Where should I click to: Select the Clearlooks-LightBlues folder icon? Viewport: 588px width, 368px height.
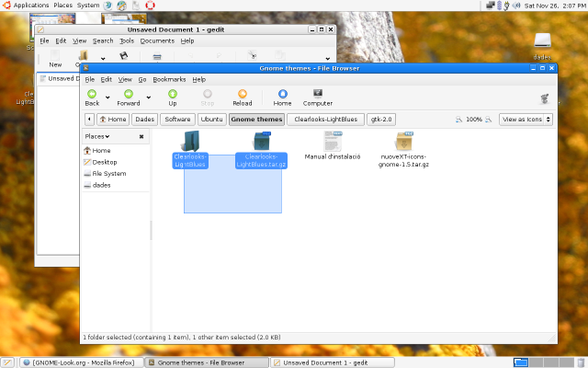191,141
